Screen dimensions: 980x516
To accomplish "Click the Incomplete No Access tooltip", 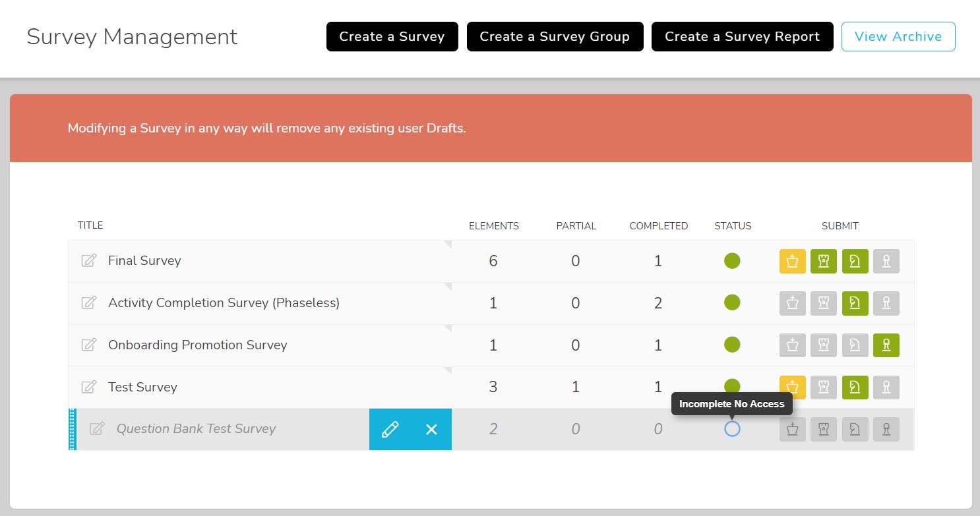I will [732, 404].
